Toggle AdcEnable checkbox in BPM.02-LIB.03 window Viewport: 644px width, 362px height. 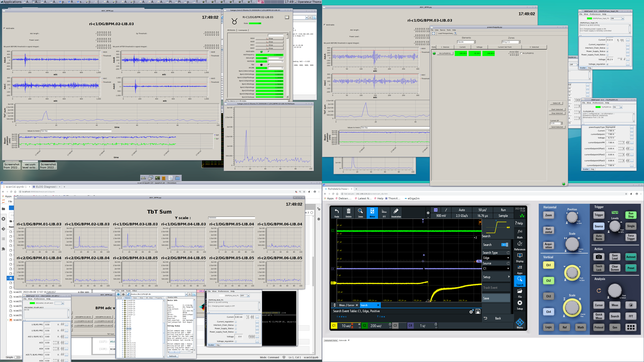tap(5, 28)
